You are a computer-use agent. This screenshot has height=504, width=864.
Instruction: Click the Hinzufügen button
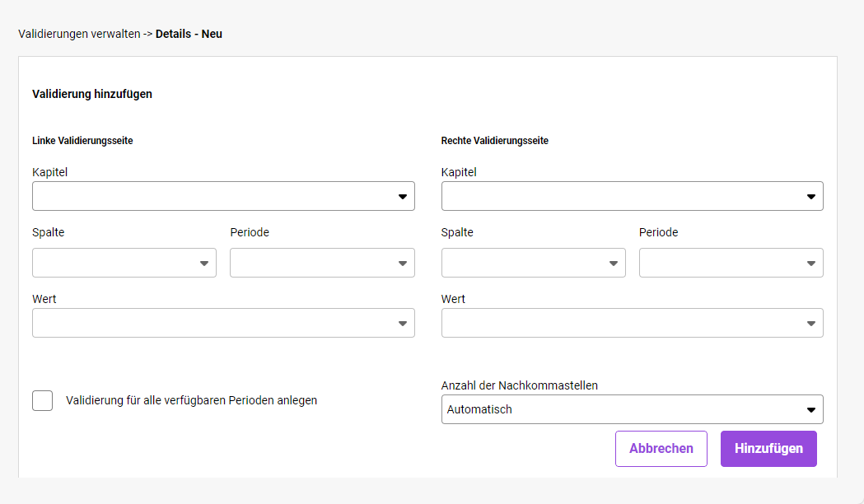pyautogui.click(x=768, y=448)
